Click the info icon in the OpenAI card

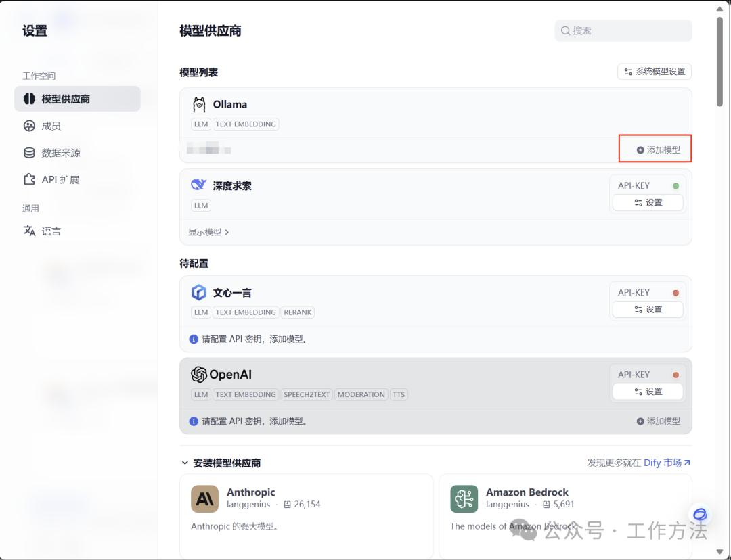(x=194, y=421)
